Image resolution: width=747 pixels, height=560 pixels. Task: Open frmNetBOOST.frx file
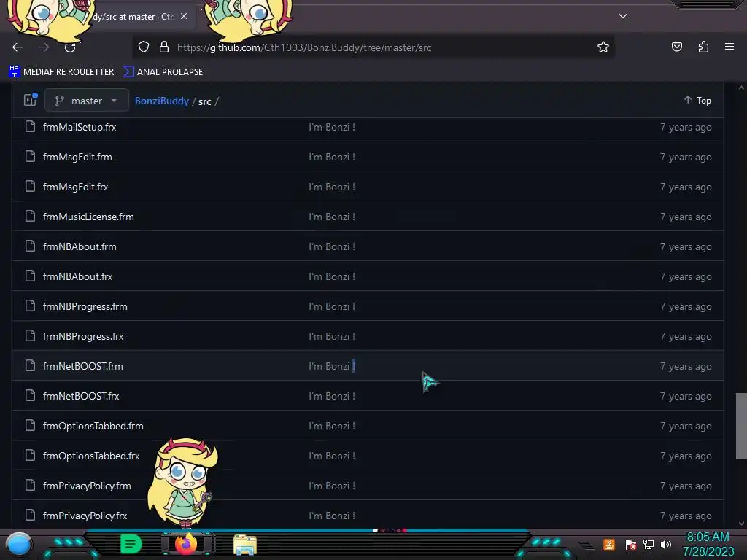point(81,396)
